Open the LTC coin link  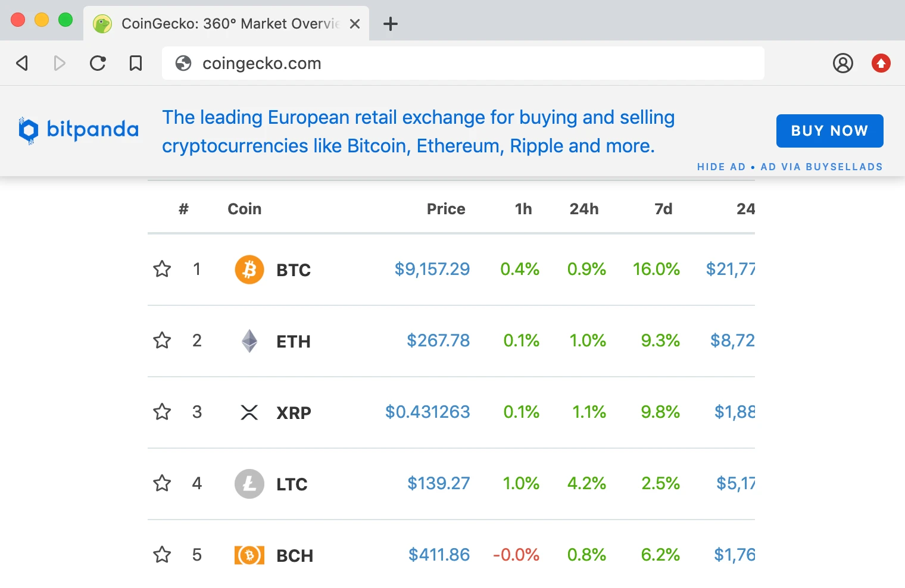[x=292, y=484]
